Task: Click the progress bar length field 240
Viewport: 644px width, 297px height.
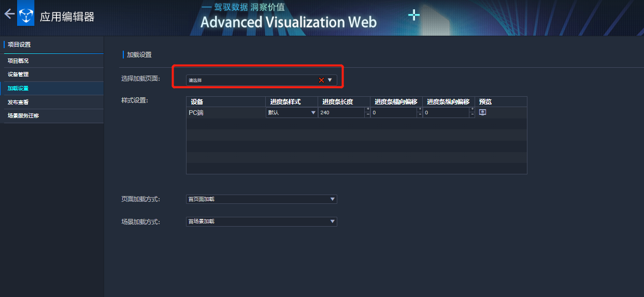Action: [x=341, y=112]
